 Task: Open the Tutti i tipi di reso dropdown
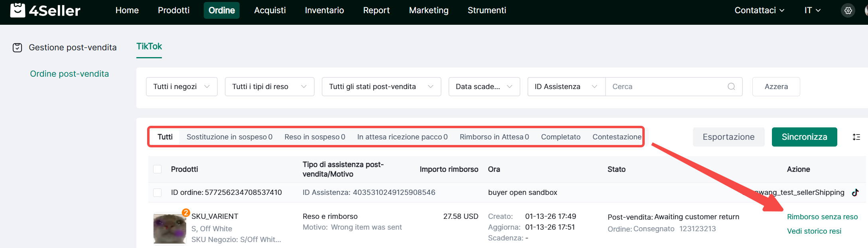coord(269,87)
